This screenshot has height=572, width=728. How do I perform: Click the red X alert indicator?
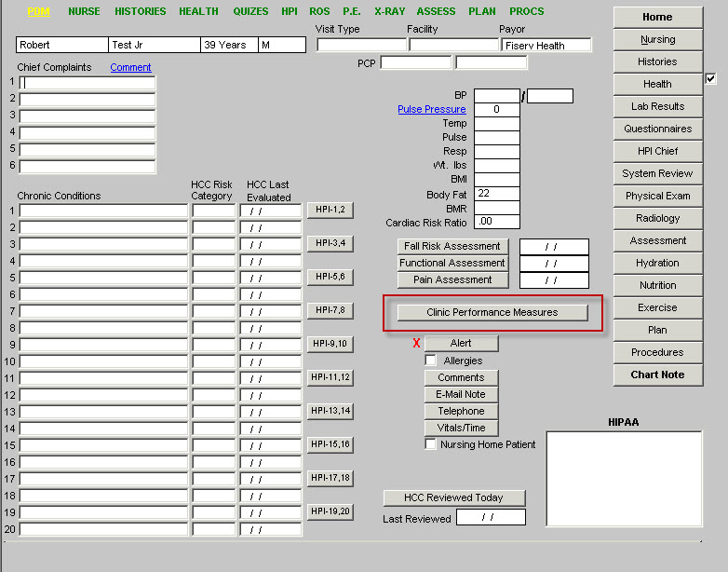click(x=416, y=343)
